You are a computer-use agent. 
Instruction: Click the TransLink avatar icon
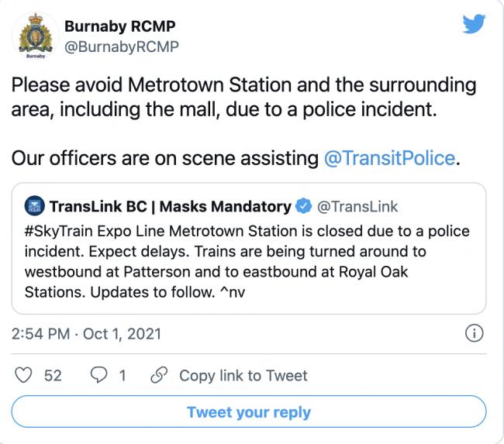point(34,206)
